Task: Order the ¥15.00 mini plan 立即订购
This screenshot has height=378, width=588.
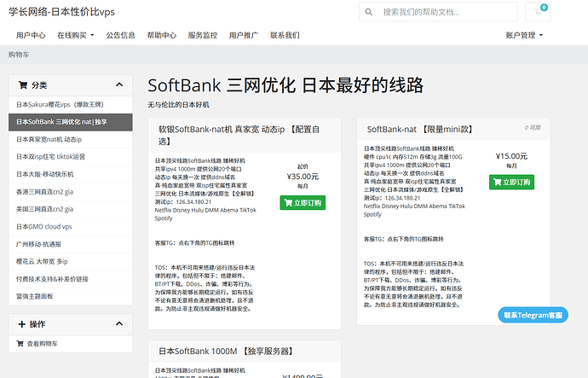Action: (x=511, y=182)
